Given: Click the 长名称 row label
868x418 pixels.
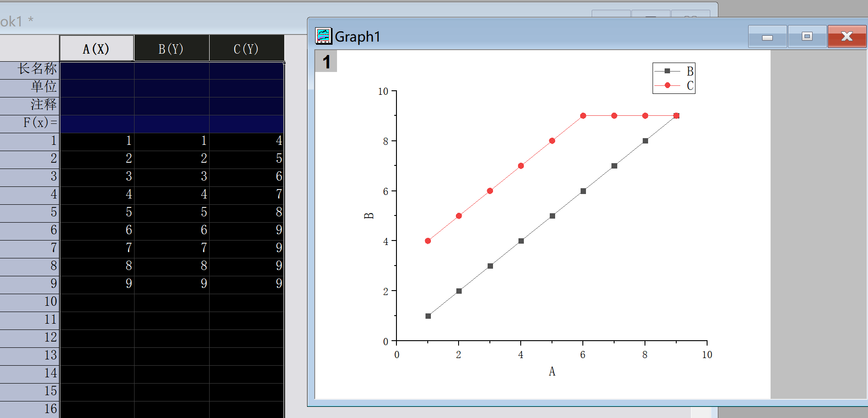Looking at the screenshot, I should point(29,70).
